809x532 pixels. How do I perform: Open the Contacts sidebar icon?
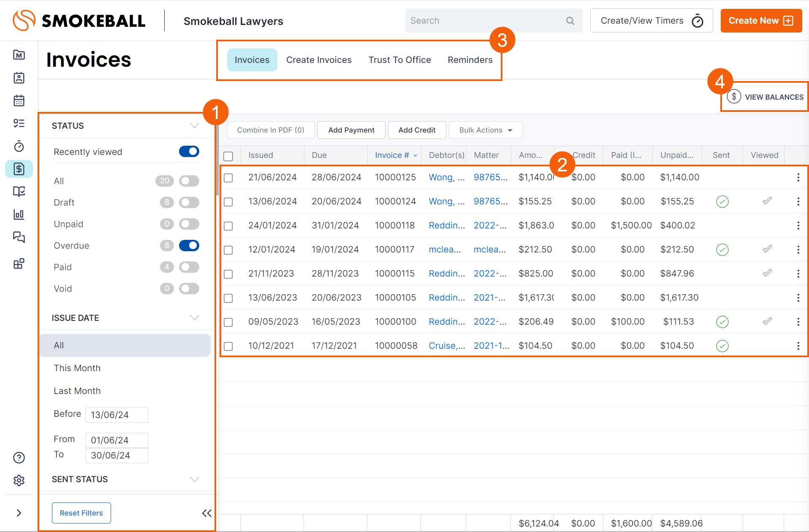tap(19, 78)
